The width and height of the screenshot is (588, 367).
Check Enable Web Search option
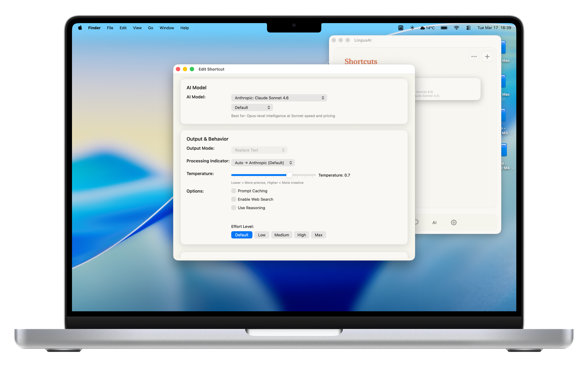pos(234,199)
